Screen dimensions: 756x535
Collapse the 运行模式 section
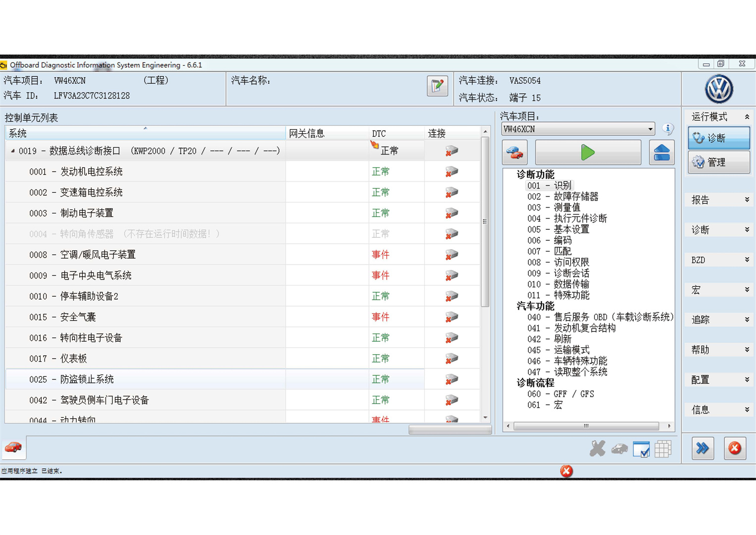tap(747, 117)
